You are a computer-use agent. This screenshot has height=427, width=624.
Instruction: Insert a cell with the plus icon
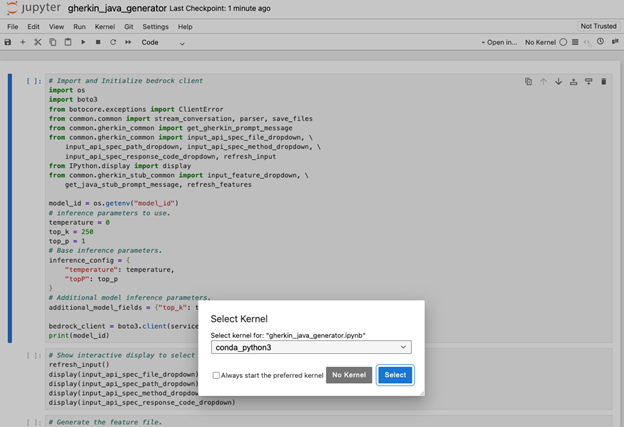(x=24, y=43)
